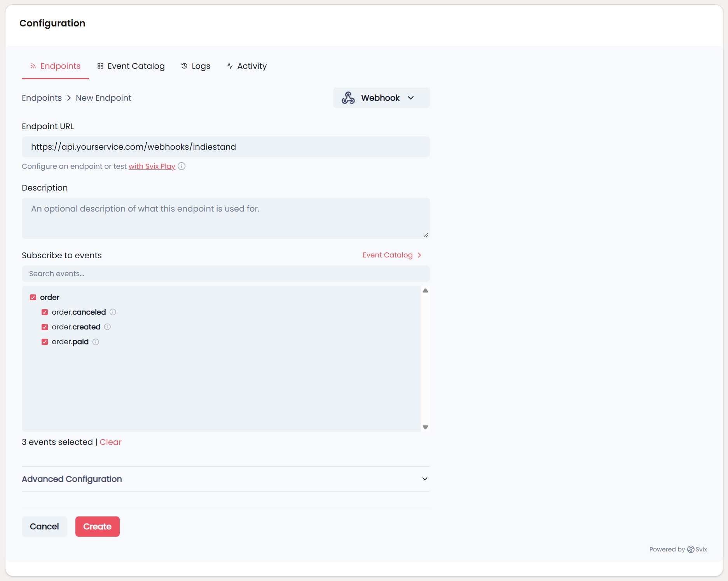
Task: Switch to the Logs tab
Action: [201, 66]
